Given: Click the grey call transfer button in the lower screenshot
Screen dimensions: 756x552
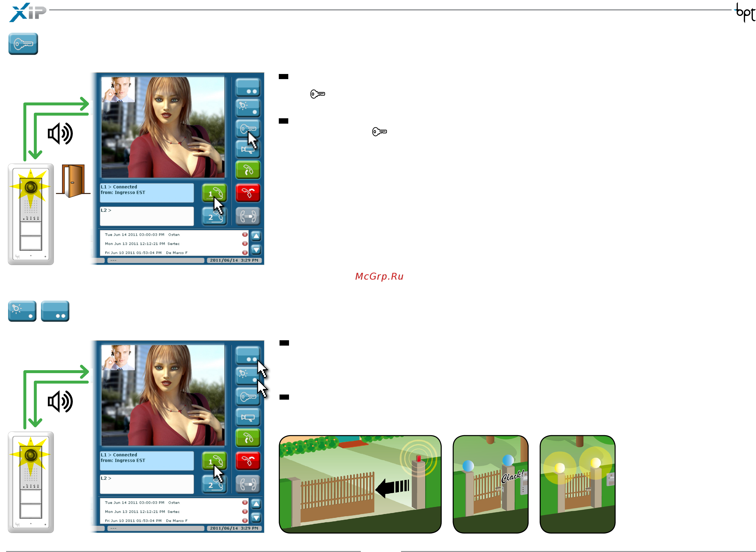Looking at the screenshot, I should [x=248, y=484].
